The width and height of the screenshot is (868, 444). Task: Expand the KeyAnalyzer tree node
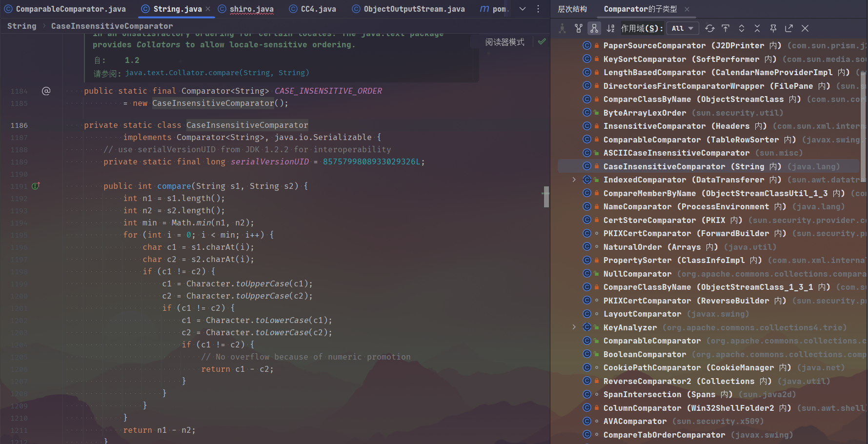574,327
